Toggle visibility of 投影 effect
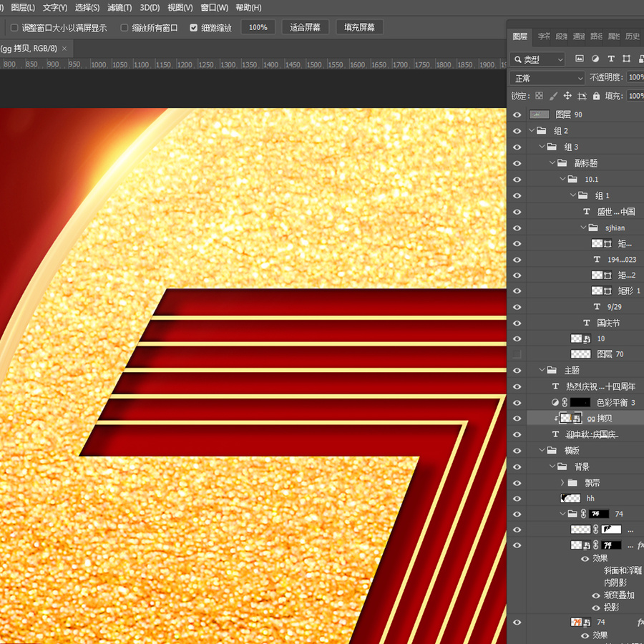 point(596,608)
